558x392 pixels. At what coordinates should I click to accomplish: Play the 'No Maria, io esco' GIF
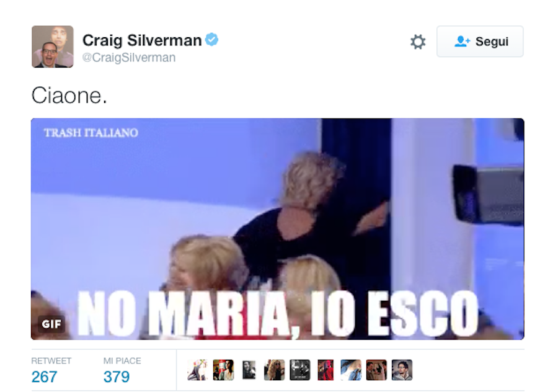click(x=278, y=229)
